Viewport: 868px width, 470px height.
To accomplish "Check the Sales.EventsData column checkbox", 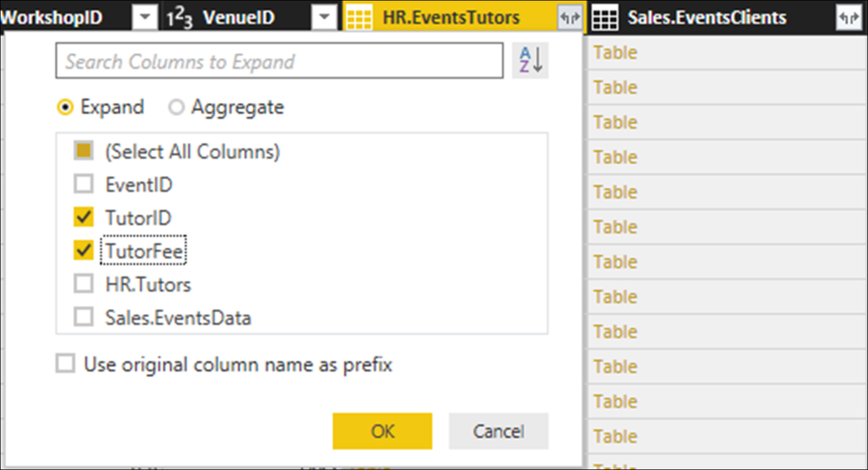I will 84,318.
